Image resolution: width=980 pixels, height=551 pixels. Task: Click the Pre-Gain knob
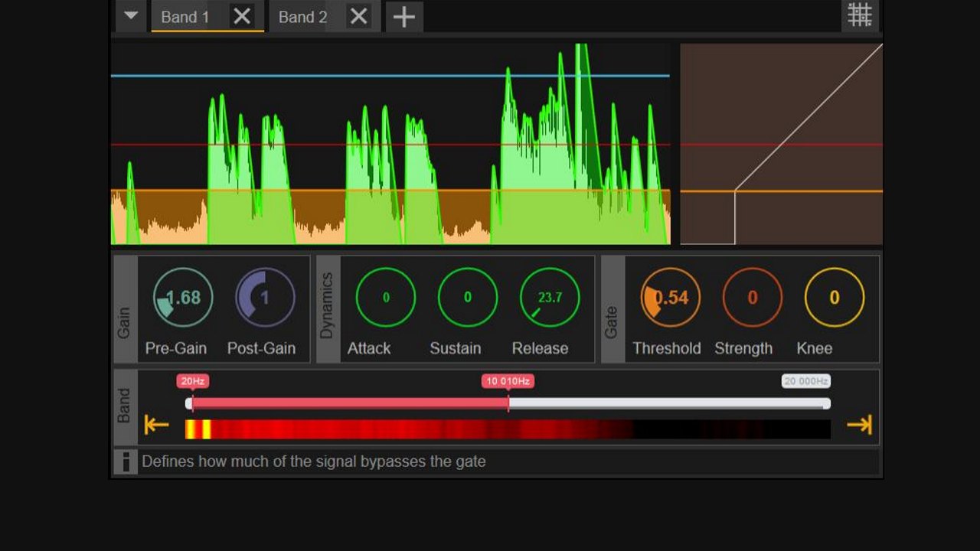pyautogui.click(x=183, y=298)
